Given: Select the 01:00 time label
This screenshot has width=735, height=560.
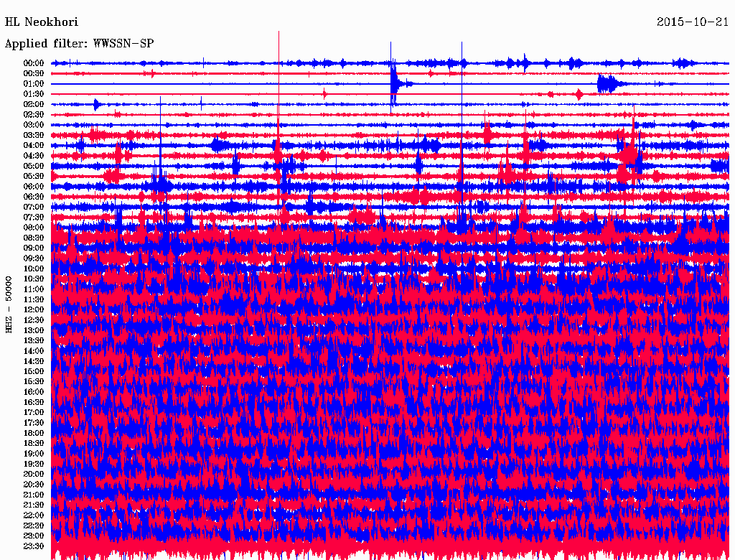Looking at the screenshot, I should [x=34, y=83].
